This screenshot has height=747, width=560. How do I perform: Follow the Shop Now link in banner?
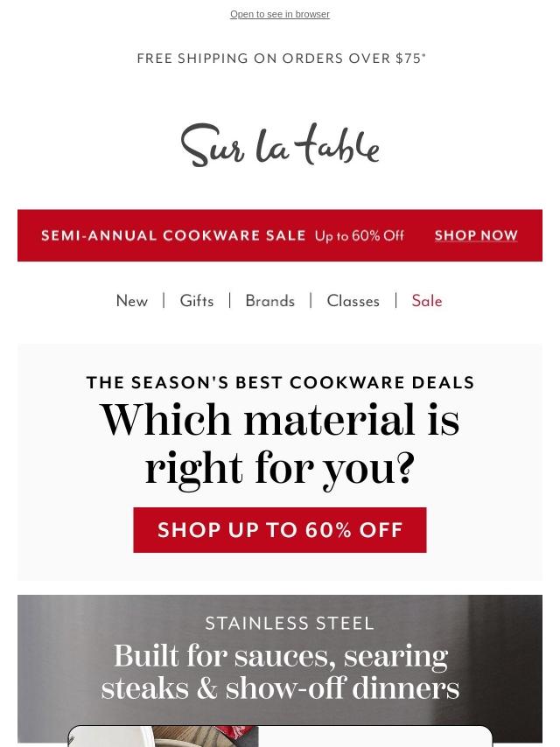(x=476, y=236)
